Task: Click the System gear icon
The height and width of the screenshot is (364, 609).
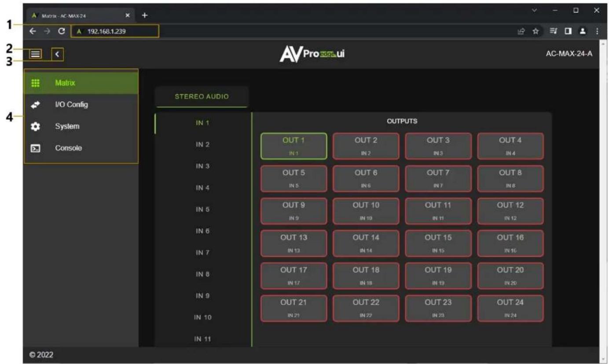Action: 36,127
